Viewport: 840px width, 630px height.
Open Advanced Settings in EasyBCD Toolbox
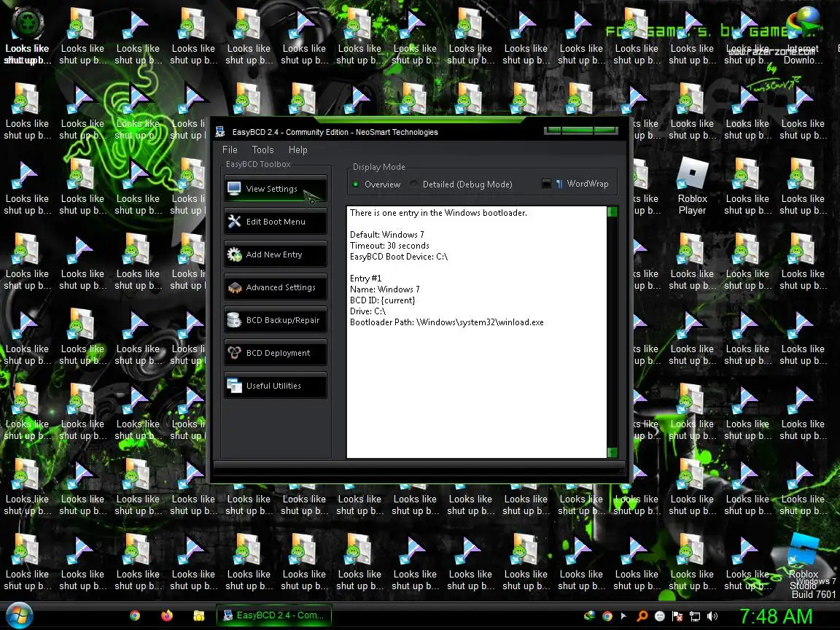276,287
